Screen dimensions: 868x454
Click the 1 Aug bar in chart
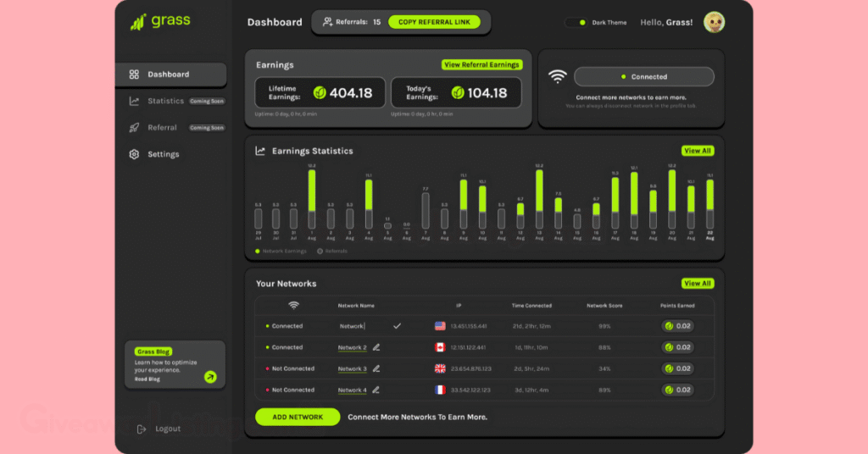pyautogui.click(x=312, y=200)
